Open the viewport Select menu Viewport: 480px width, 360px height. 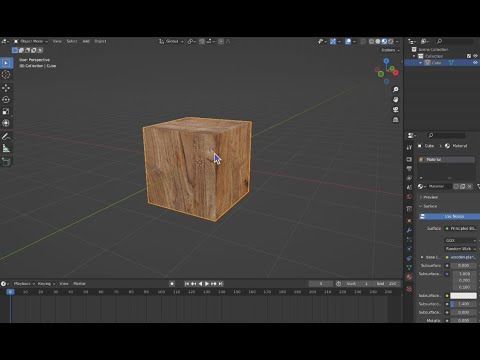tap(72, 41)
